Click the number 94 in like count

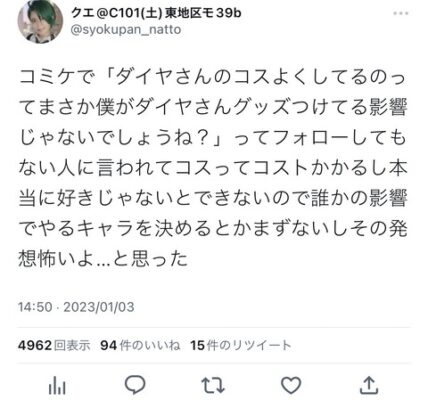pos(109,345)
